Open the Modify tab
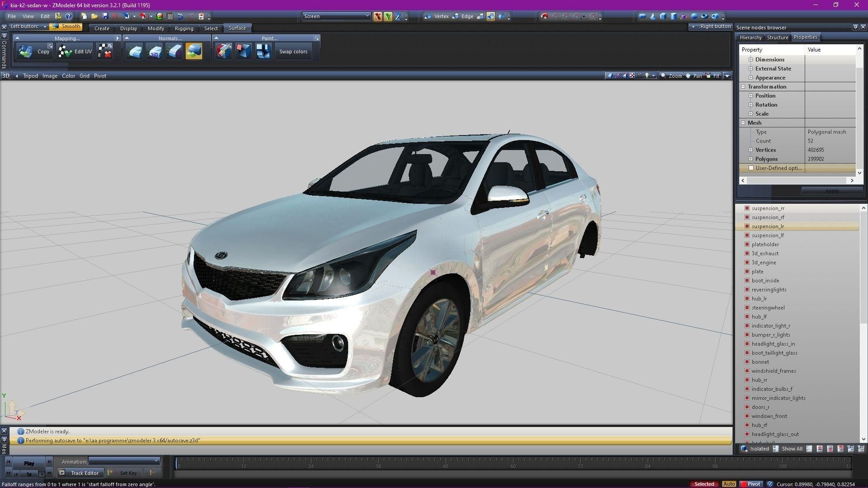The width and height of the screenshot is (868, 488). pyautogui.click(x=156, y=28)
